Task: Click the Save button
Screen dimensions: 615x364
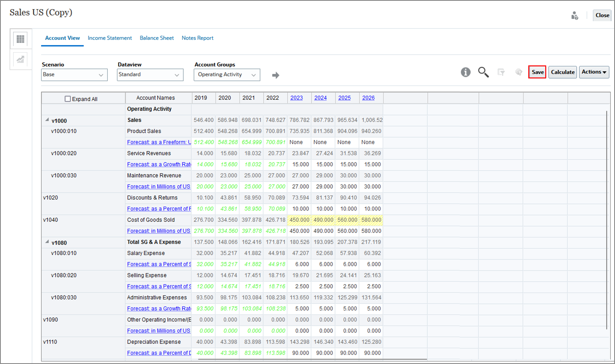Action: [537, 72]
